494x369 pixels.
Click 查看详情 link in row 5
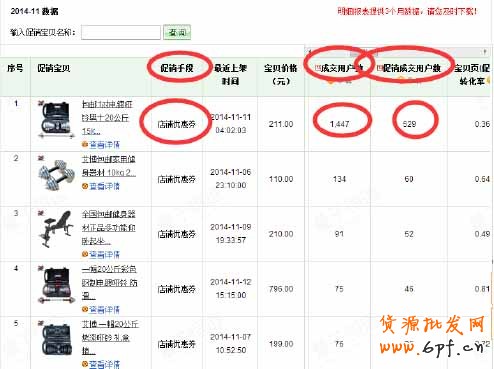pyautogui.click(x=104, y=364)
